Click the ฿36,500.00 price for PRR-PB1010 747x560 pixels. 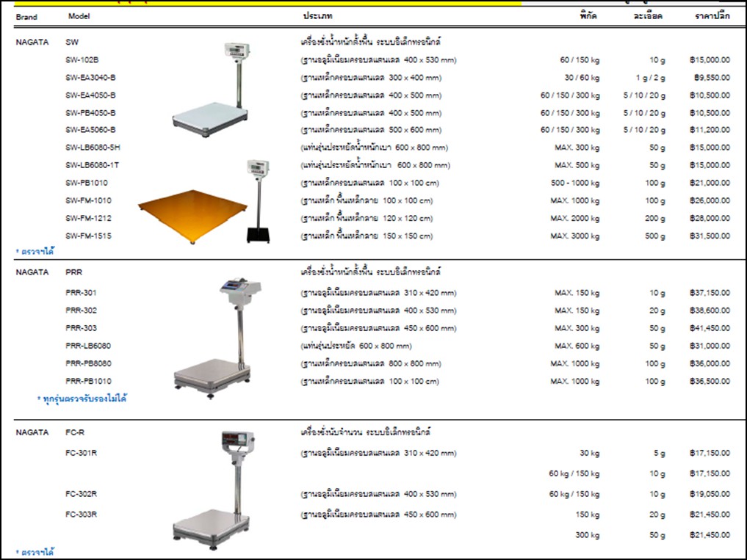tap(710, 381)
